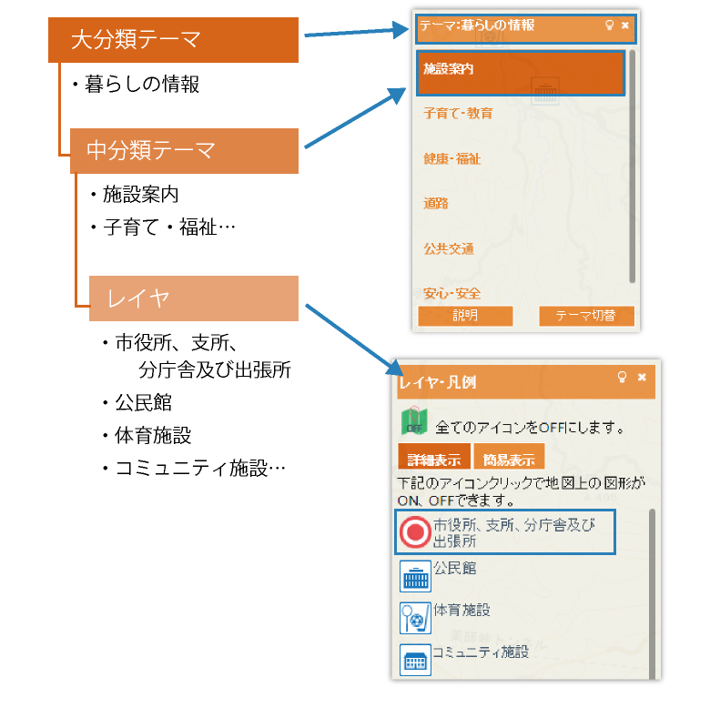Click lightbulb icon in レイヤ・凡例 panel
Screen dimensions: 710x728
click(623, 377)
